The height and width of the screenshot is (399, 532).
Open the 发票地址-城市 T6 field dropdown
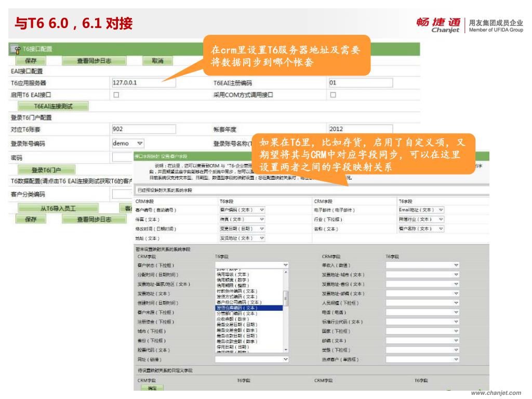click(456, 274)
